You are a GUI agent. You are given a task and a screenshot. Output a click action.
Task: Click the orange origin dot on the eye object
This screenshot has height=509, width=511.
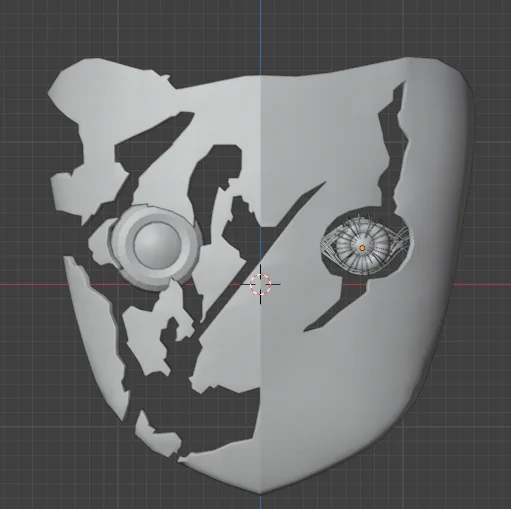tap(363, 248)
